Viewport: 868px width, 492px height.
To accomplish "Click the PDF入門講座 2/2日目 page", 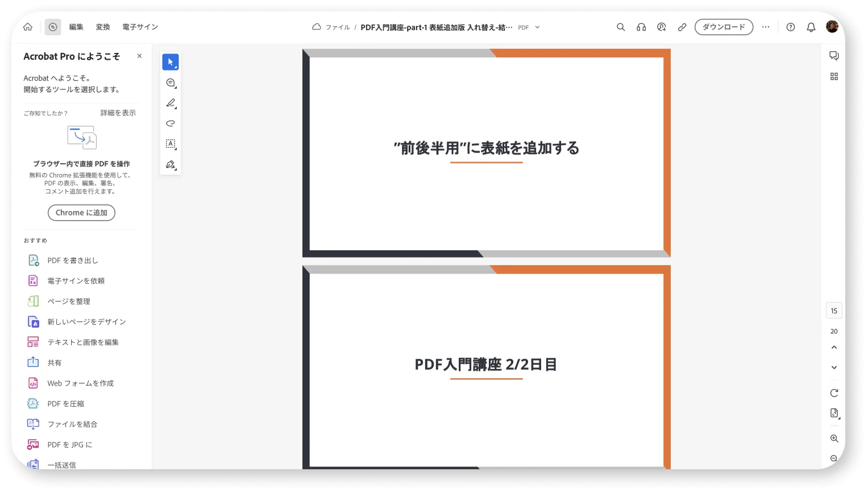I will point(487,367).
